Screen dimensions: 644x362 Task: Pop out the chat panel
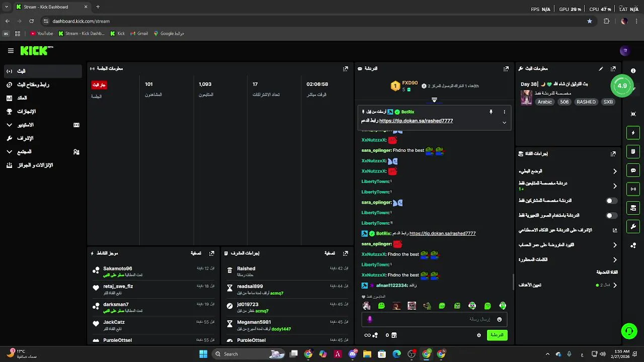[x=506, y=68]
